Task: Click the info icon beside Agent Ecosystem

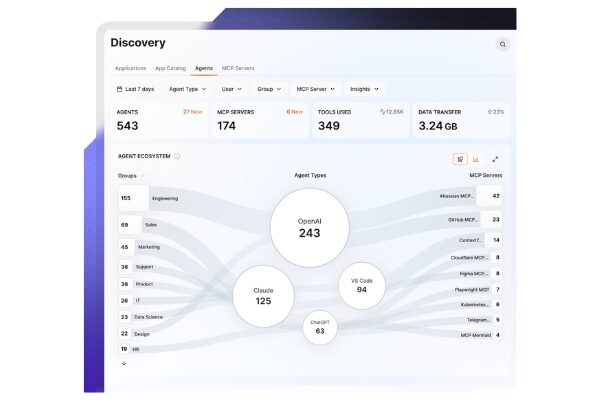Action: coord(177,156)
